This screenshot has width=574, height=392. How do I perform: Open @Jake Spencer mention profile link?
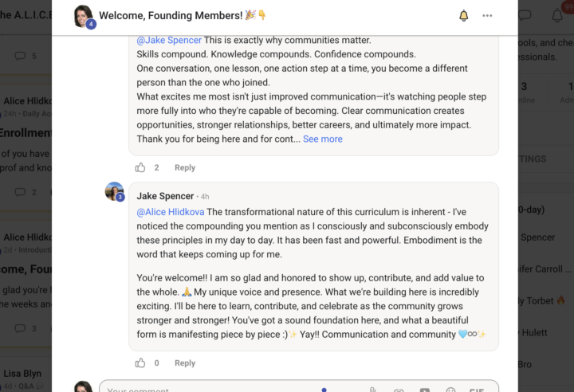click(x=169, y=41)
